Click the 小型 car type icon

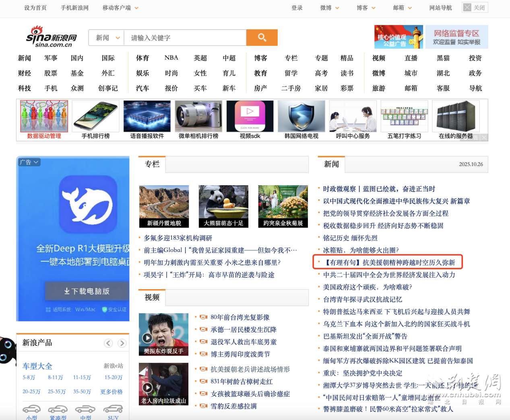[x=31, y=410]
